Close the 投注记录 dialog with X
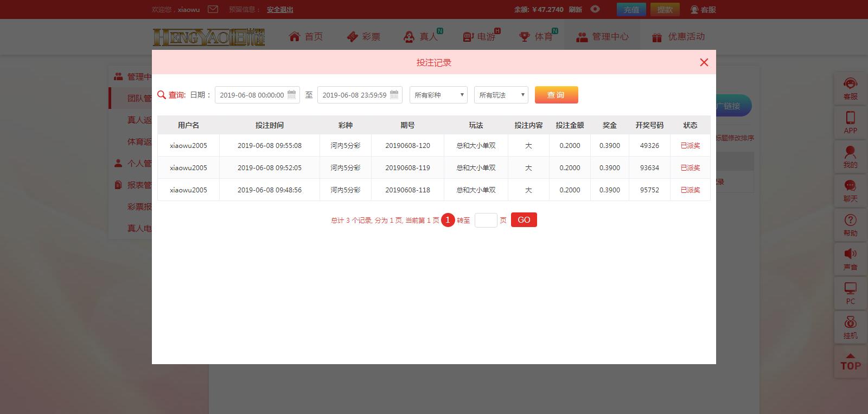 704,62
